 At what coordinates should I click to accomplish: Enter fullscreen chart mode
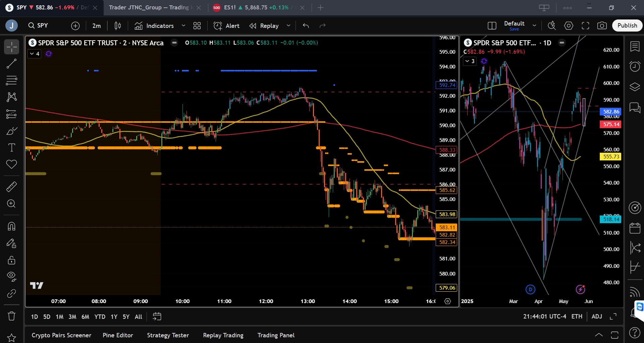point(585,26)
